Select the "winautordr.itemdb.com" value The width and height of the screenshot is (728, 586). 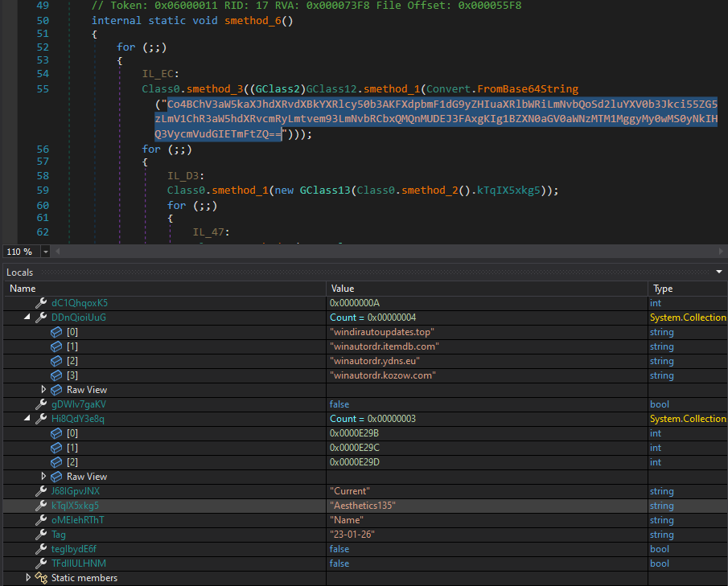point(384,346)
